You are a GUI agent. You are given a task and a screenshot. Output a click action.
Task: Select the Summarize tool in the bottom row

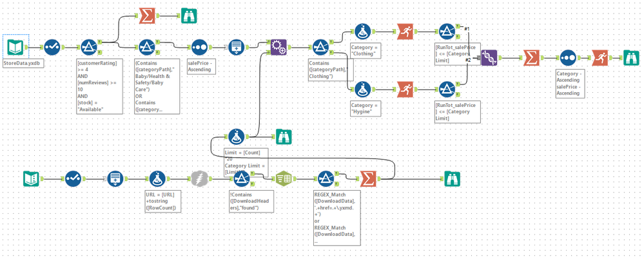click(368, 178)
